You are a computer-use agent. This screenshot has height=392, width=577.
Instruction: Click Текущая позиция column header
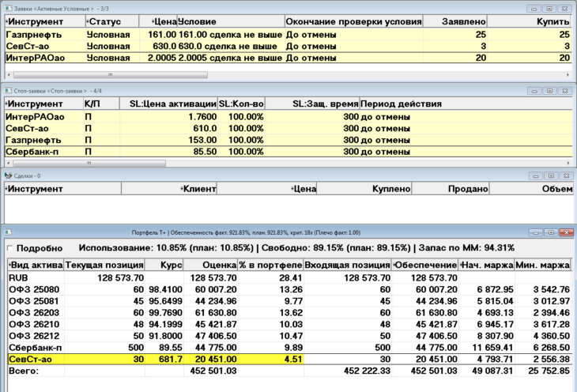(x=104, y=265)
